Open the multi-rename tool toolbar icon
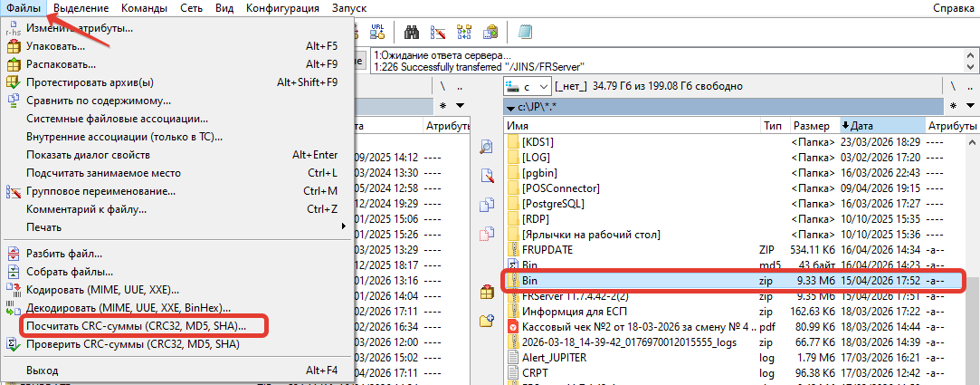 pos(438,33)
